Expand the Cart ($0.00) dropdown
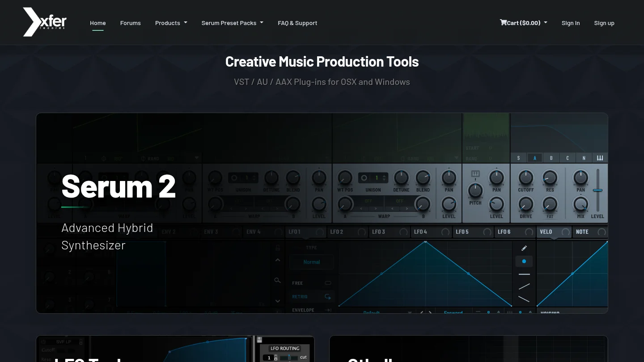The height and width of the screenshot is (362, 644). (524, 23)
